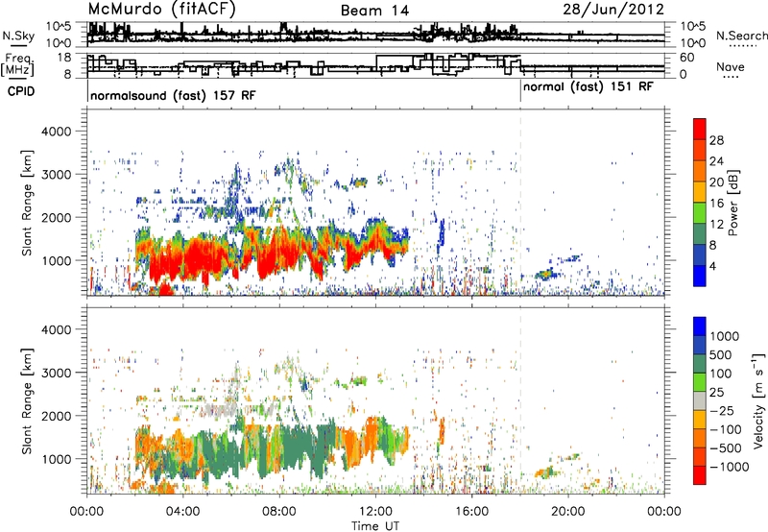Click the Velocity [m s-1] colorbar label
Screen dimensions: 768x532
coord(758,400)
